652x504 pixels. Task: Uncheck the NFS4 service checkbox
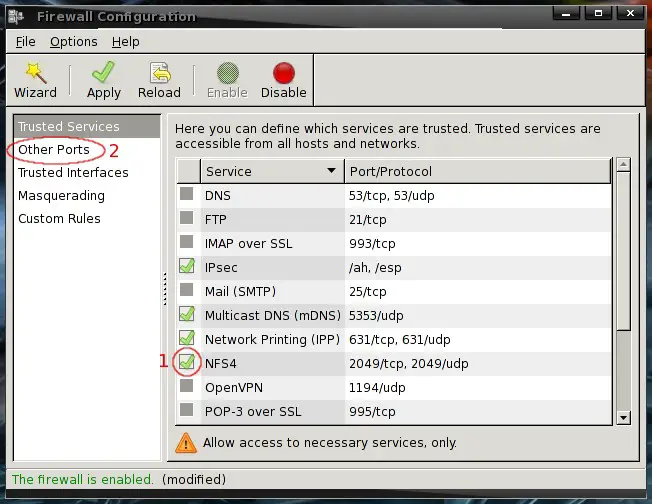[186, 362]
